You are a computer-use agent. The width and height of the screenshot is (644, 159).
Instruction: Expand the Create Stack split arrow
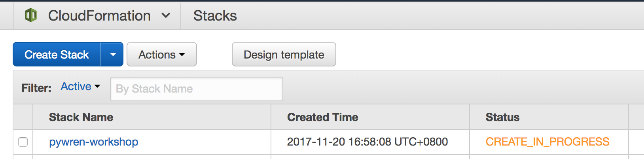[112, 55]
